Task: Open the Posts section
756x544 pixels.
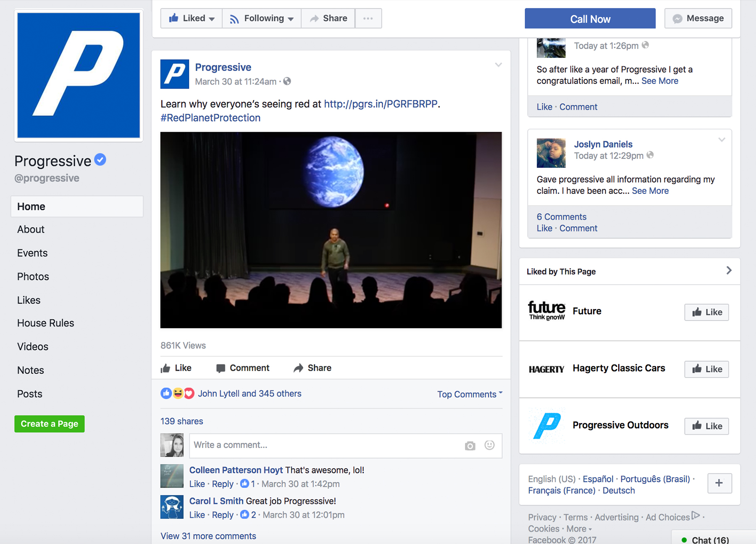Action: click(x=30, y=394)
